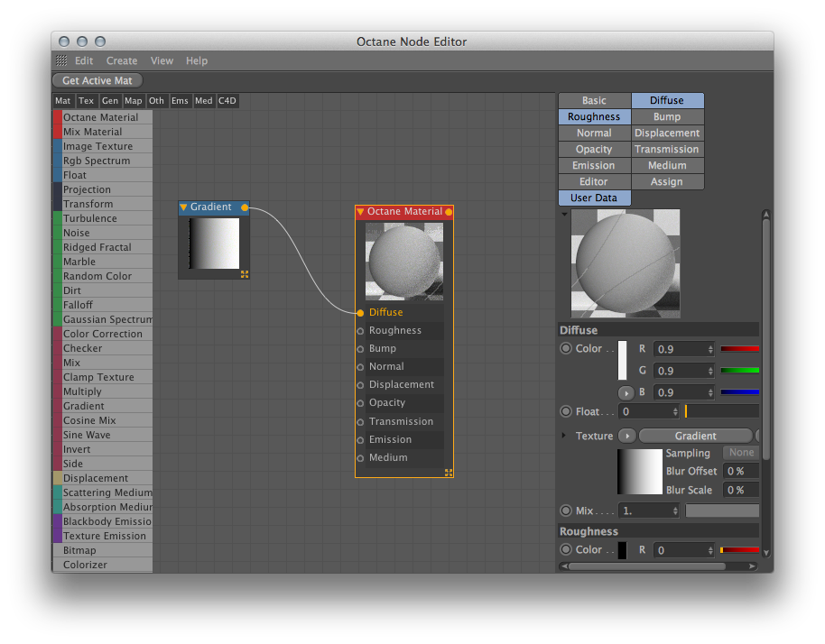Adjust the red R slider in Diffuse
Image resolution: width=825 pixels, height=644 pixels.
point(739,348)
